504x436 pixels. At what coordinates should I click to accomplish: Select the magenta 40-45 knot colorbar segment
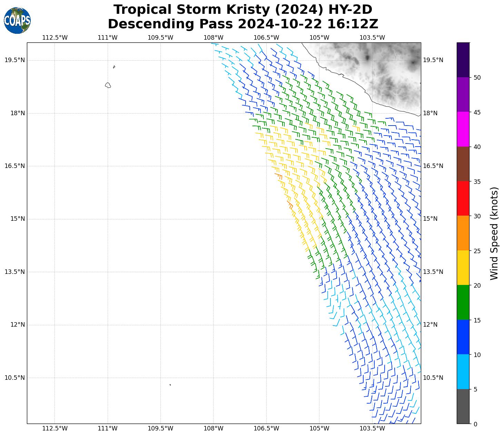pyautogui.click(x=463, y=129)
